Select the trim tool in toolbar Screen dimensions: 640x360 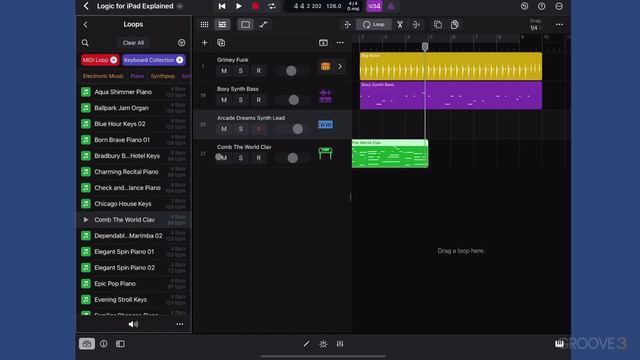347,24
